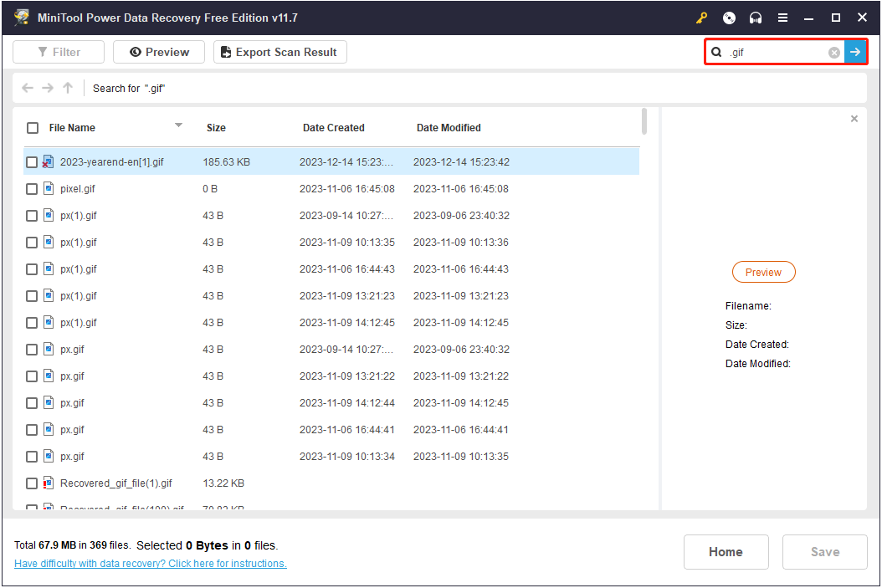
Task: Check the box for pixel.gif
Action: [x=32, y=189]
